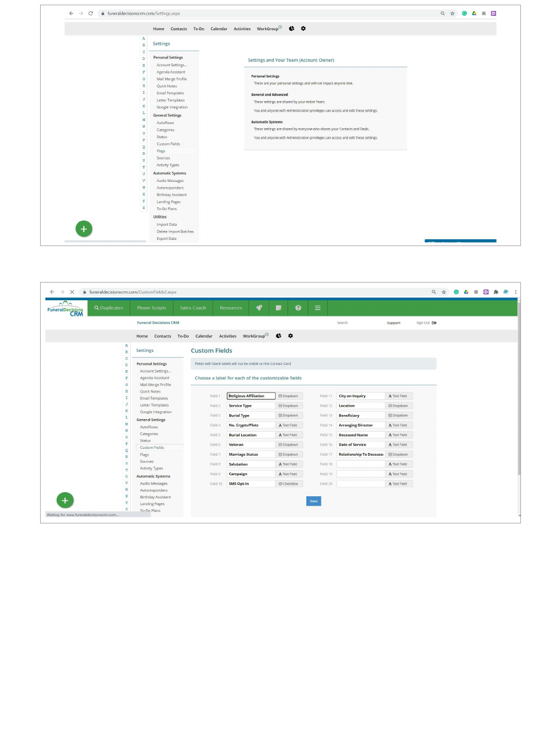Viewport: 560px width, 734px height.
Task: Click the blue Save button
Action: point(314,501)
